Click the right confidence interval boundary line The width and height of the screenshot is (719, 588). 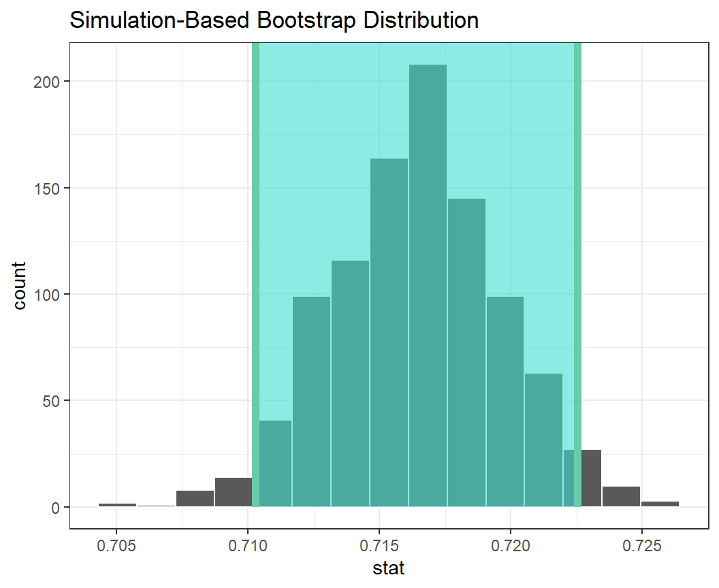(577, 272)
